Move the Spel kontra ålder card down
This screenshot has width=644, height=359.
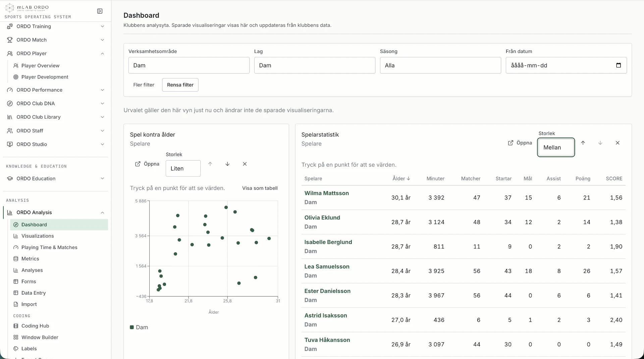(x=227, y=164)
